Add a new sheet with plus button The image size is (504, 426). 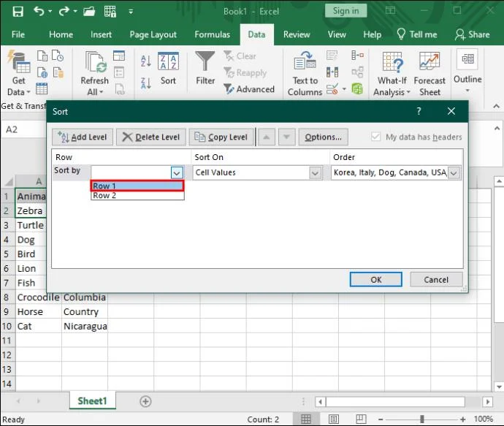[x=145, y=401]
